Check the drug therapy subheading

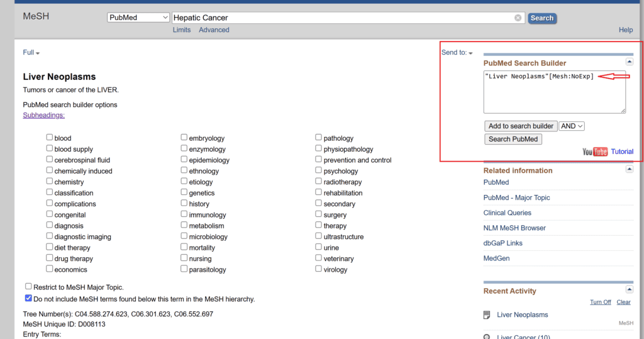(49, 258)
